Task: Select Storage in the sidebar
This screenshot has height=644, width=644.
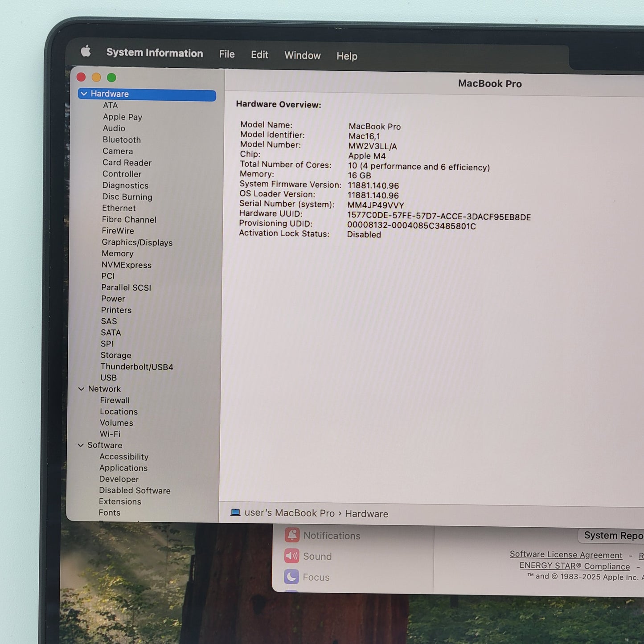Action: [x=116, y=355]
